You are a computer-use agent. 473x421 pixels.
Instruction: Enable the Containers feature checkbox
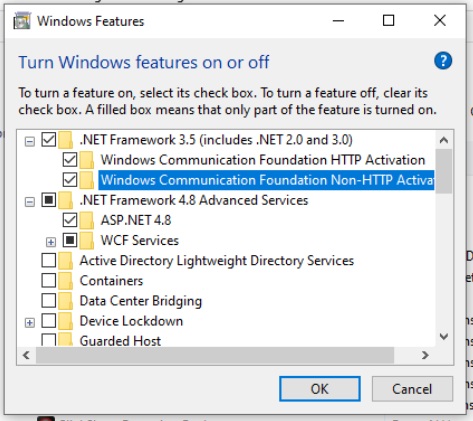[49, 280]
